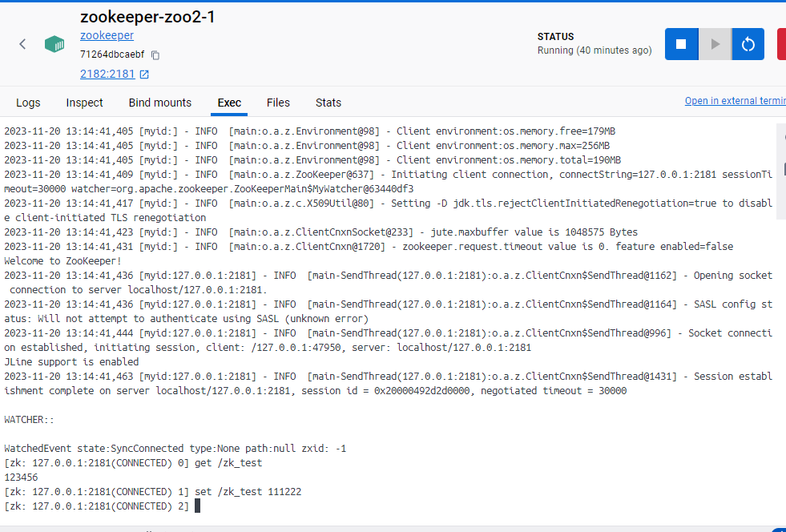Select the Exec tab
The height and width of the screenshot is (532, 786).
(229, 103)
